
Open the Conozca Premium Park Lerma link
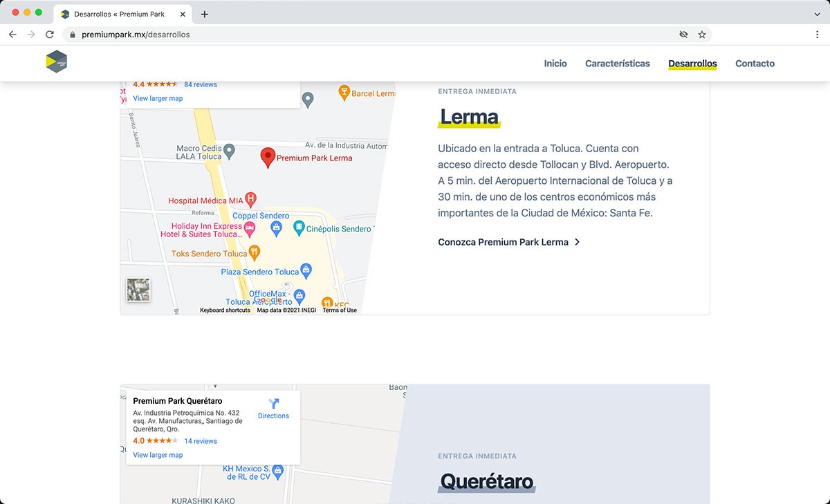[509, 242]
